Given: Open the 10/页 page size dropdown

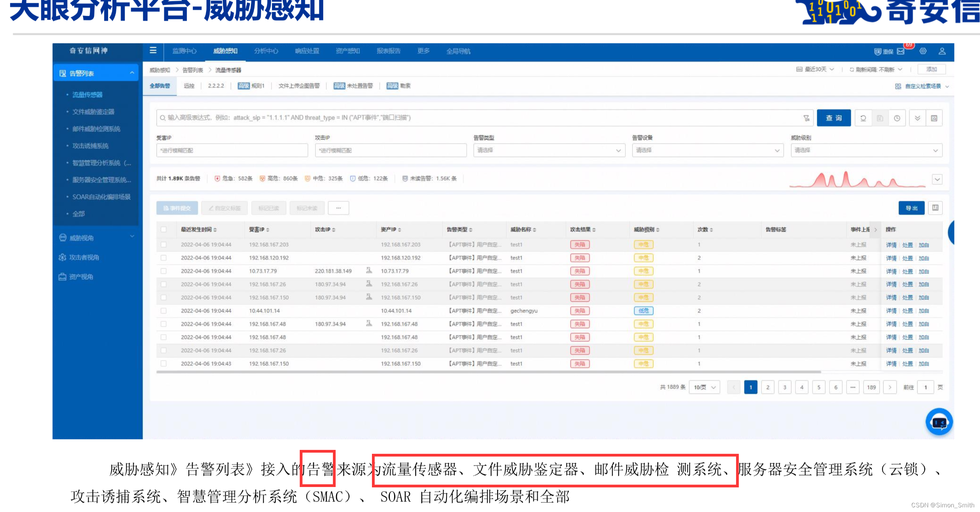Looking at the screenshot, I should click(704, 387).
